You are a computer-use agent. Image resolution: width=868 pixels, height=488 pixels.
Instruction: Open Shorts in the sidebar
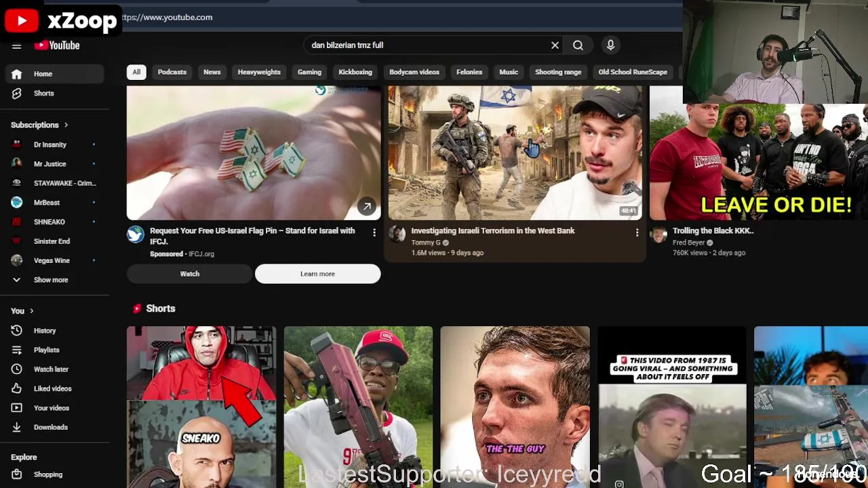point(54,94)
